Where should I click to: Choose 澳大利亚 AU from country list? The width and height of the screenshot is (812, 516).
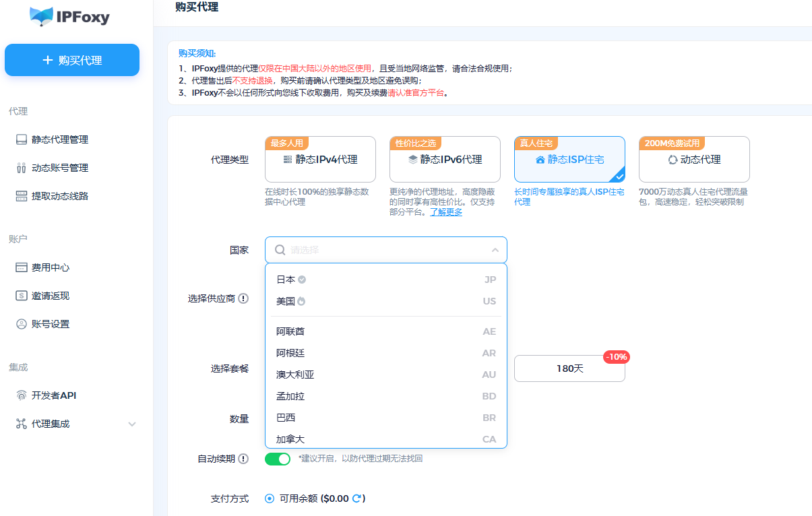386,375
